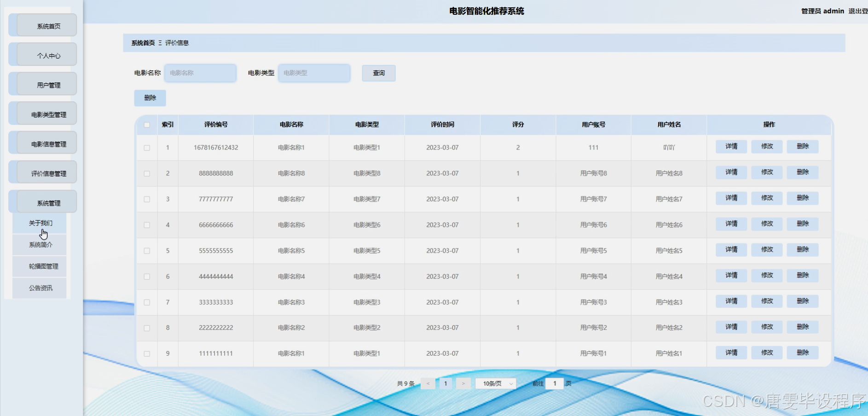This screenshot has height=416, width=868.
Task: Click the 查询 search button
Action: [379, 73]
